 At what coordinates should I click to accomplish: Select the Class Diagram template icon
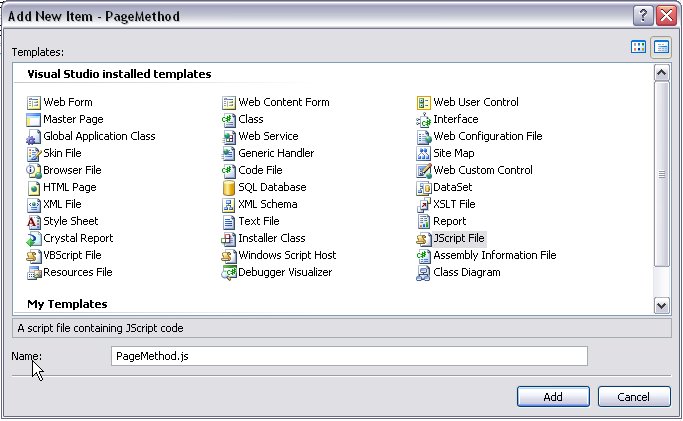tap(424, 272)
